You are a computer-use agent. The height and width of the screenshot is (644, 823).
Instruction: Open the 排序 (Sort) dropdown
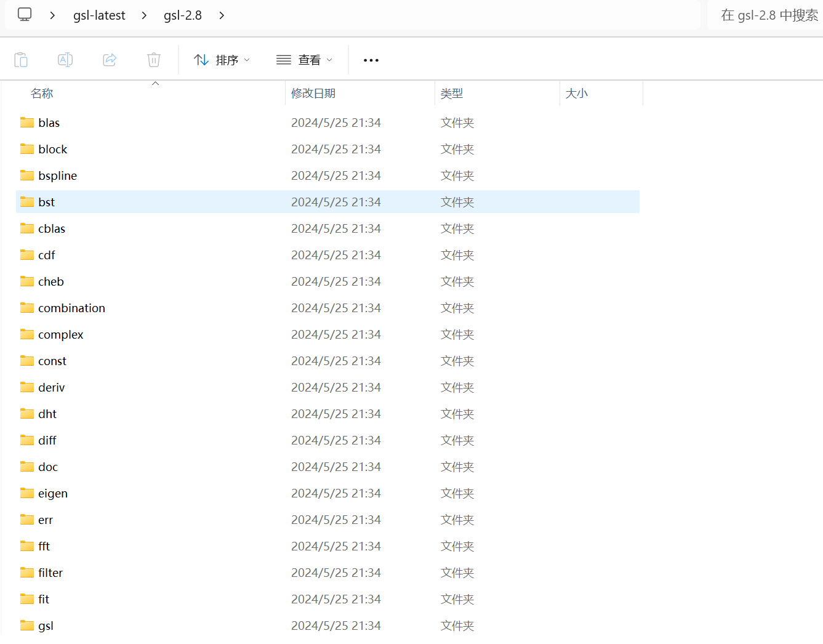pos(222,60)
